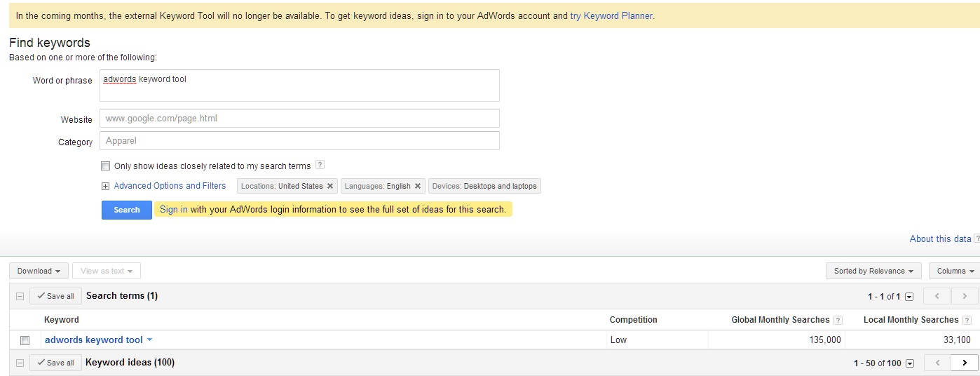Open the adwords keyword tool keyword link
The image size is (980, 376).
94,340
